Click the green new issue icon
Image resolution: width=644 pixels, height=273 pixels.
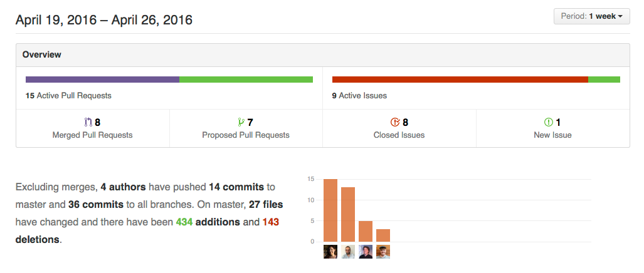coord(548,122)
